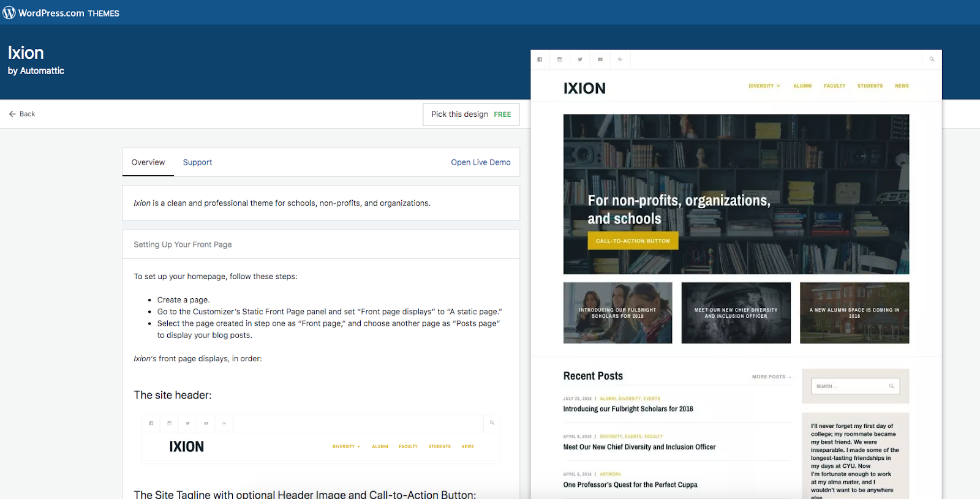Click the Pick this design FREE button
Screen dimensions: 980x499
[471, 114]
